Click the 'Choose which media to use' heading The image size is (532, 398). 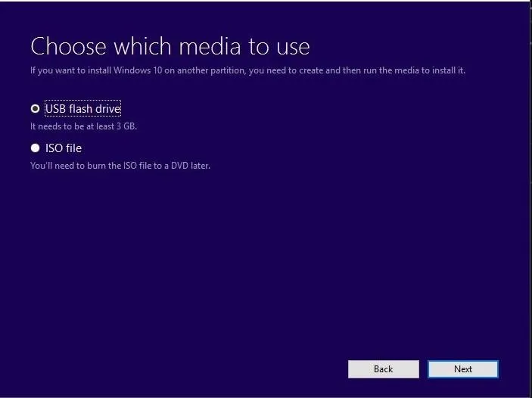[x=170, y=46]
